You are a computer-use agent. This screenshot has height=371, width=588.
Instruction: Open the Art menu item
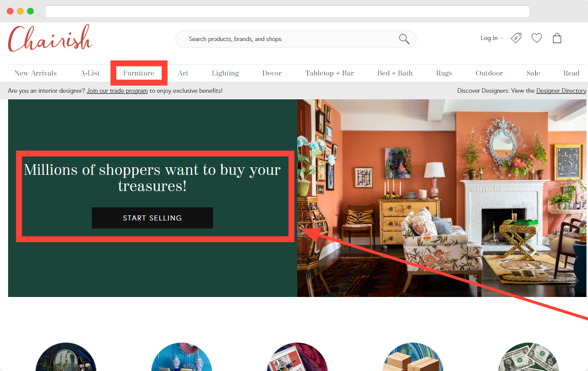[183, 72]
